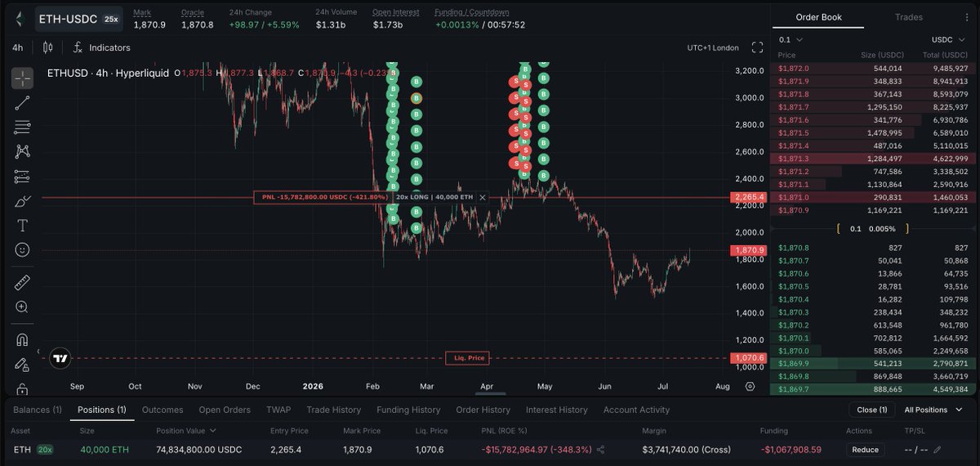
Task: Click the 20x badge in ETH row
Action: coord(45,450)
